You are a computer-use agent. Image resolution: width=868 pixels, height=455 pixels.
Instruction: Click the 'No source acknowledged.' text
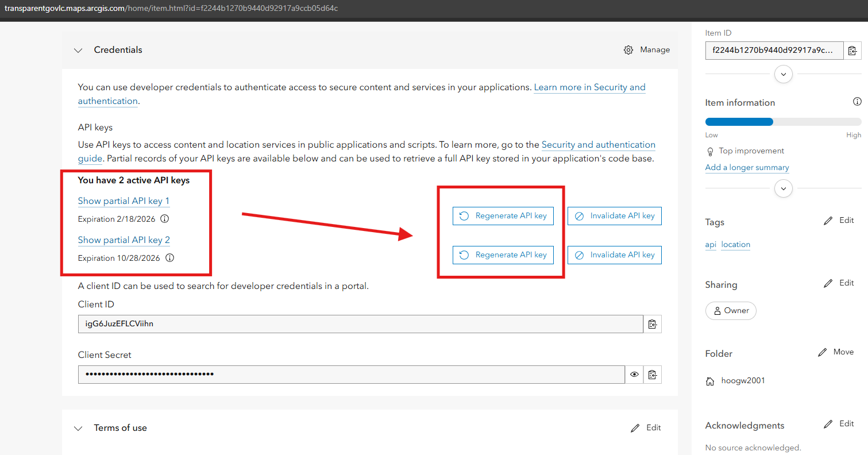(x=753, y=448)
